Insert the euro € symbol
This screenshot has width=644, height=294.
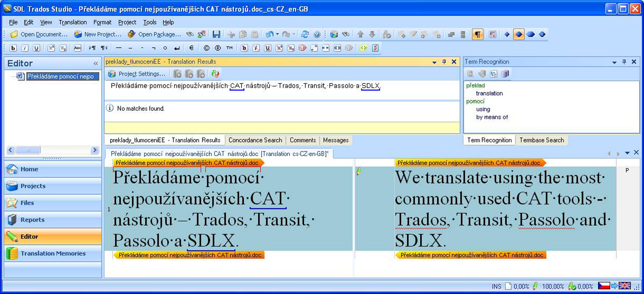point(191,48)
